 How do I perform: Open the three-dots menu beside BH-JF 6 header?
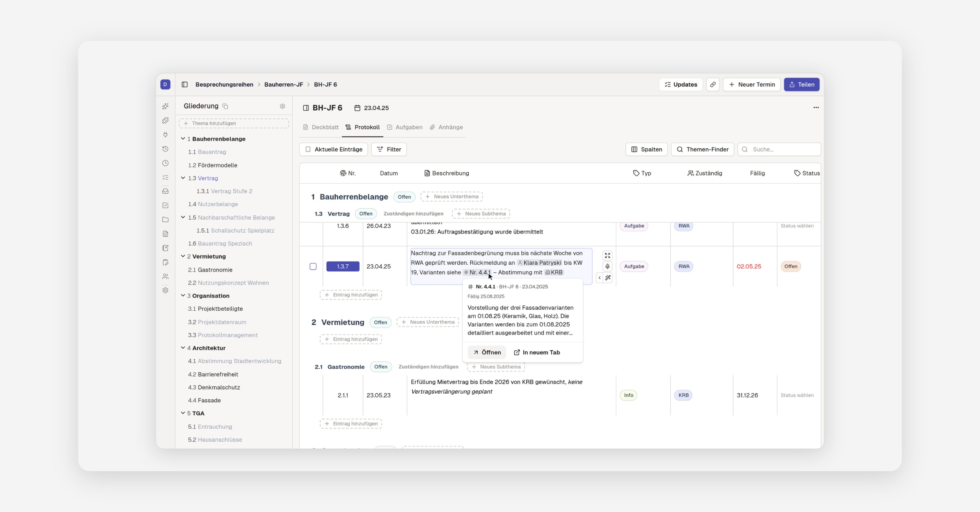(816, 107)
